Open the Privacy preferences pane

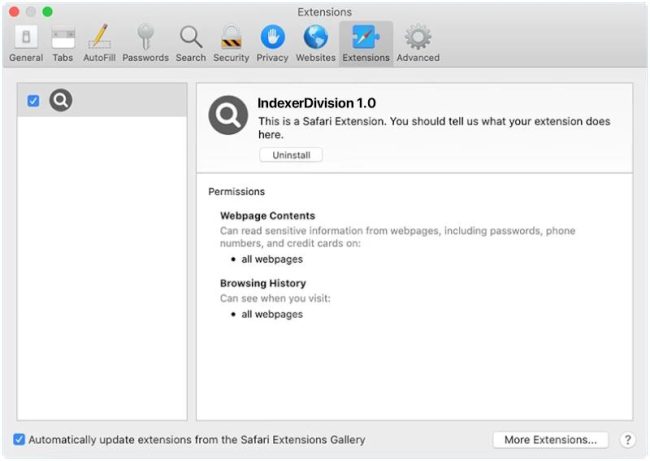coord(272,43)
